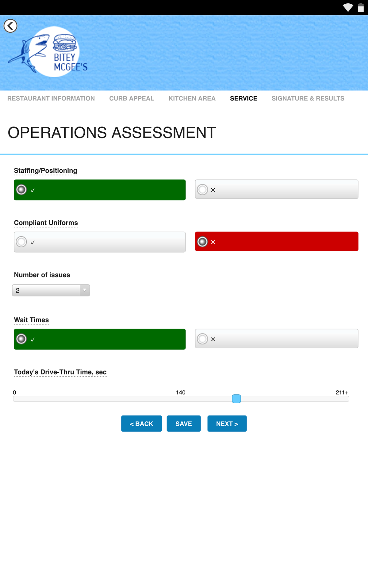Open the Number of issues dropdown
This screenshot has width=368, height=588.
(x=51, y=290)
